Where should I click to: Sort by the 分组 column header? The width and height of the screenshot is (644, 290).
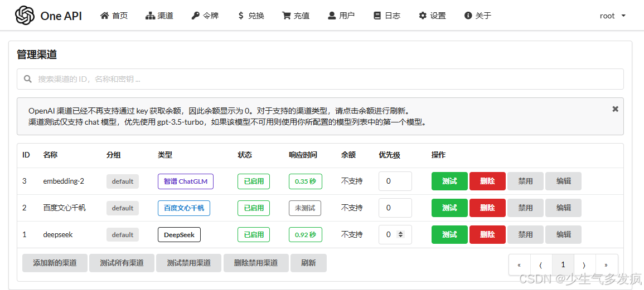[x=113, y=155]
